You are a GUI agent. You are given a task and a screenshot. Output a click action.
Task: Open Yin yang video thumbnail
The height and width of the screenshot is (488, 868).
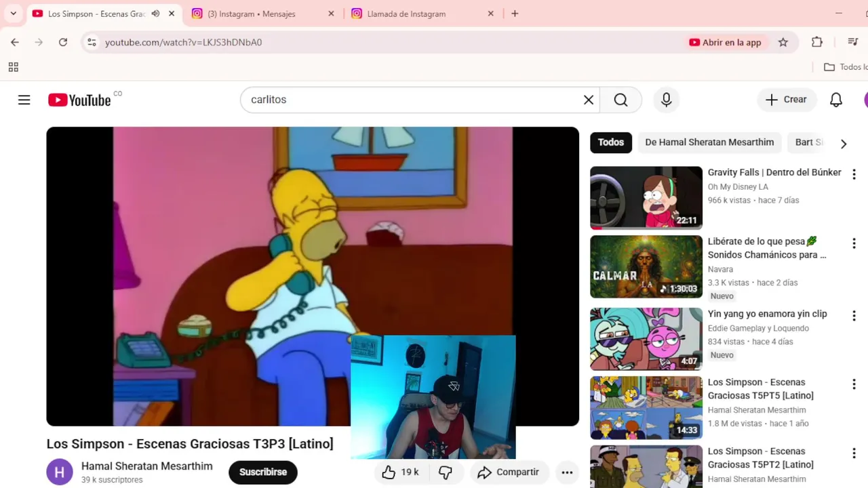point(646,339)
